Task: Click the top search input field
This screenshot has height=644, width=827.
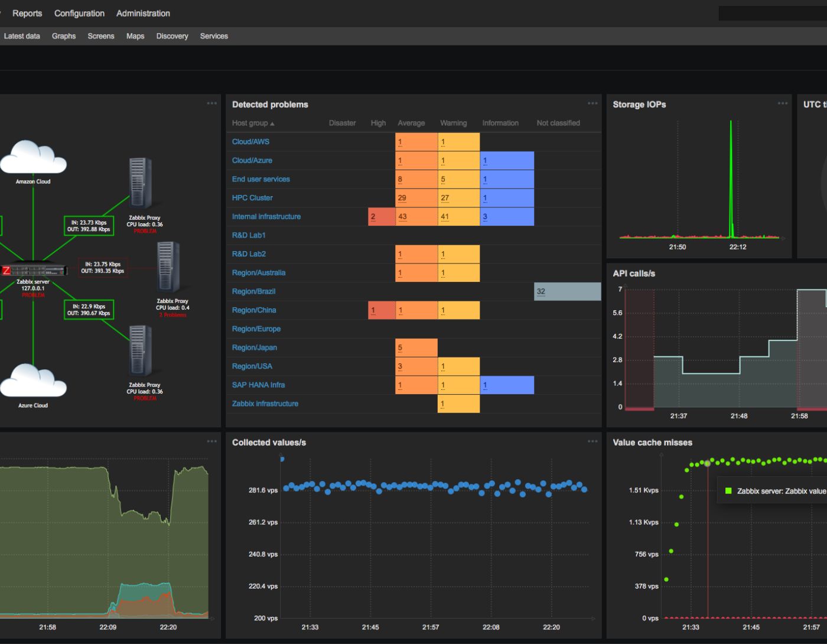Action: point(773,13)
